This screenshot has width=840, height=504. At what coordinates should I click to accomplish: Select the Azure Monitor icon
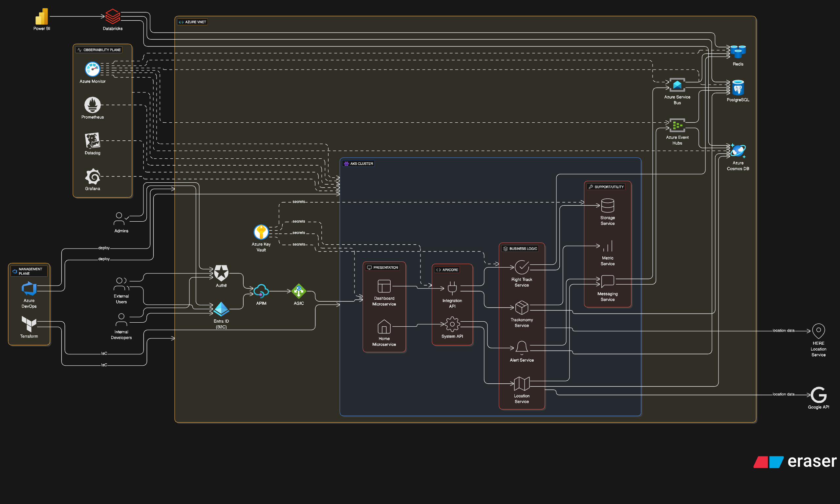[x=92, y=70]
